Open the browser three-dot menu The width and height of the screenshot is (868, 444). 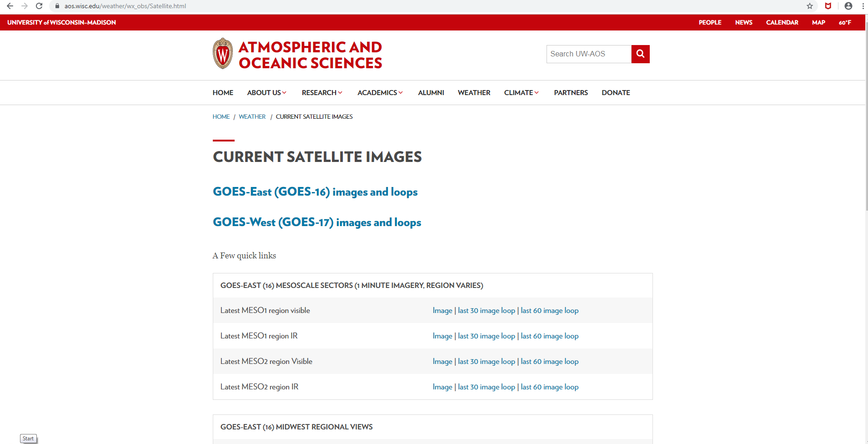(x=863, y=6)
